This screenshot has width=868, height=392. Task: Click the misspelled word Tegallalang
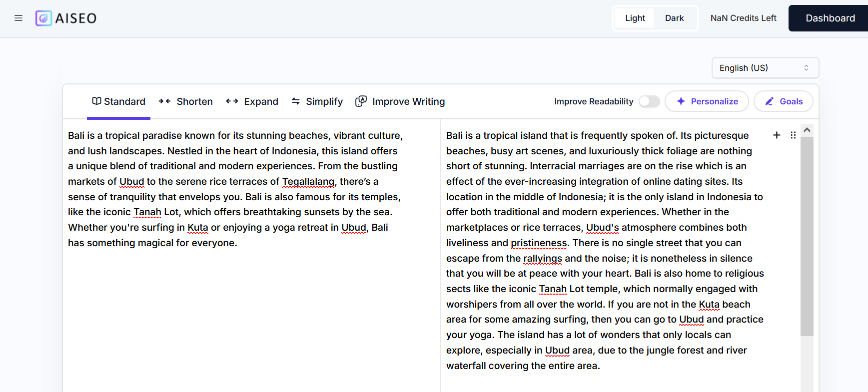coord(308,181)
